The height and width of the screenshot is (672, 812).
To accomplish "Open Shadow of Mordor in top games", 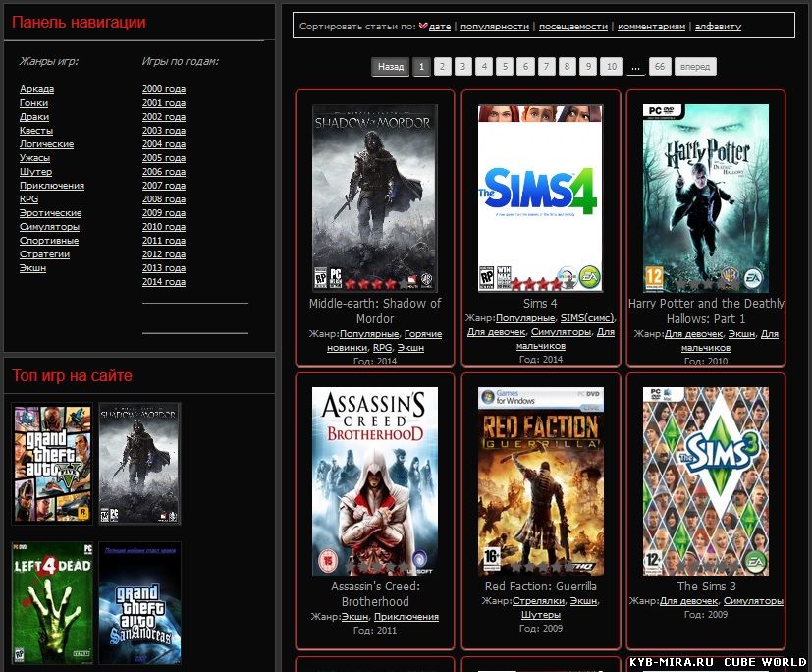I will pos(139,464).
